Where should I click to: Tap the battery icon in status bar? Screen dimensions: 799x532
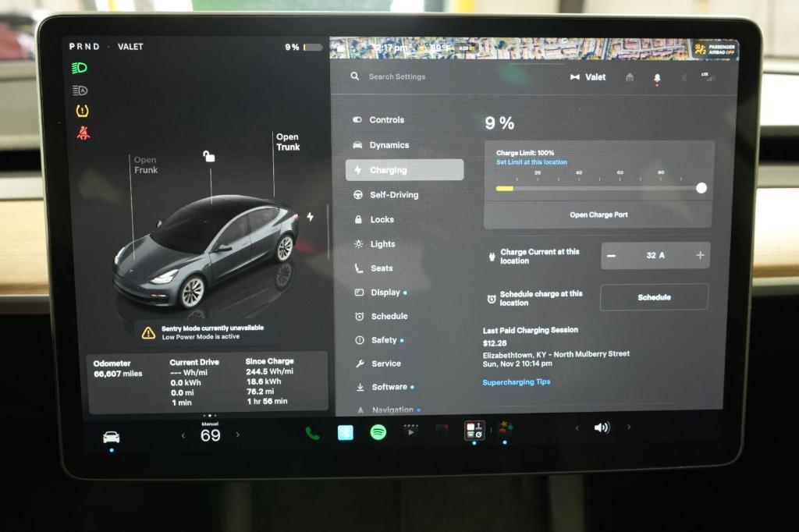tap(314, 48)
